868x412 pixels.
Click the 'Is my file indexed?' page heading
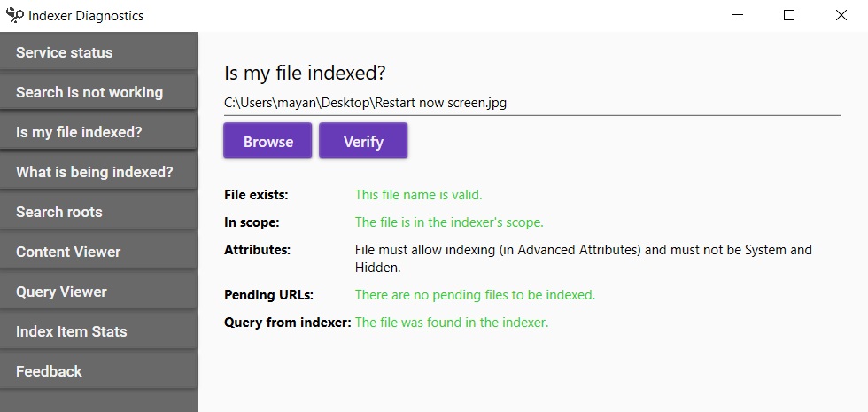305,73
